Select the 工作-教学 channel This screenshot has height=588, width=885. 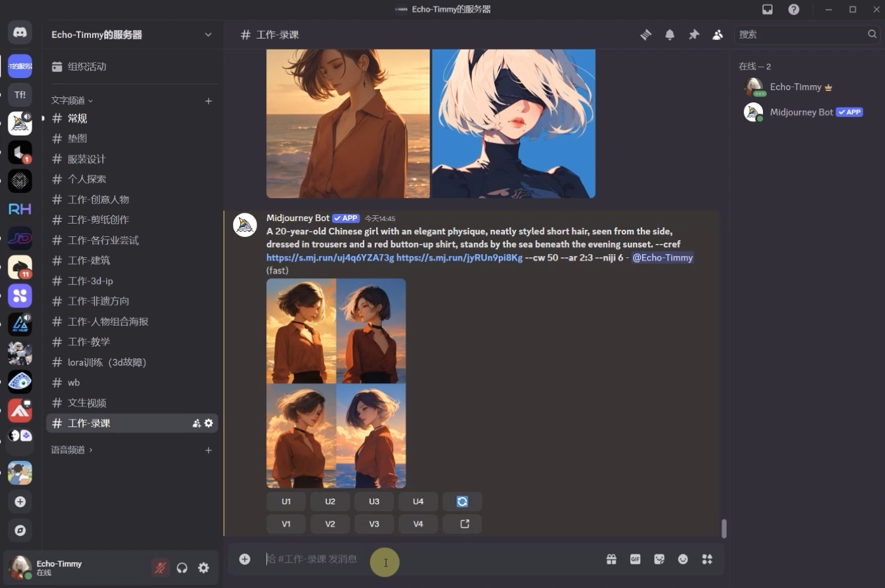click(x=132, y=342)
